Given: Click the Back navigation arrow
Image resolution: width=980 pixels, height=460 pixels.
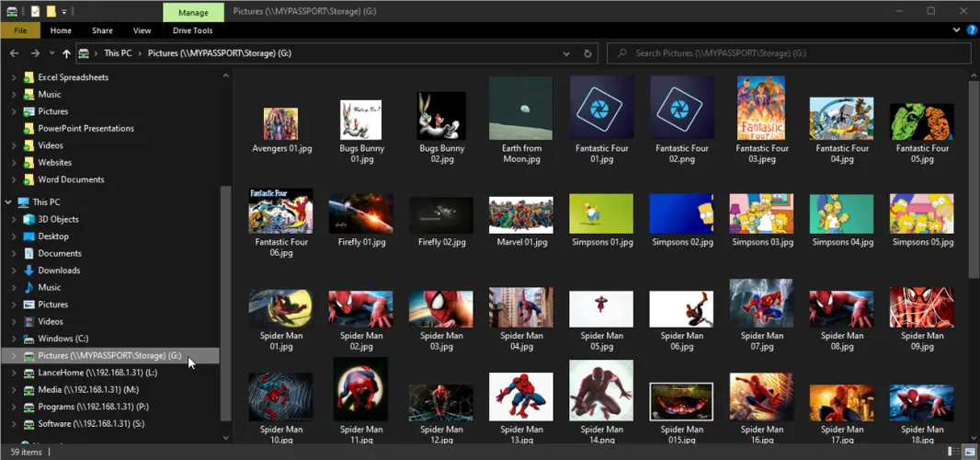Looking at the screenshot, I should [13, 53].
